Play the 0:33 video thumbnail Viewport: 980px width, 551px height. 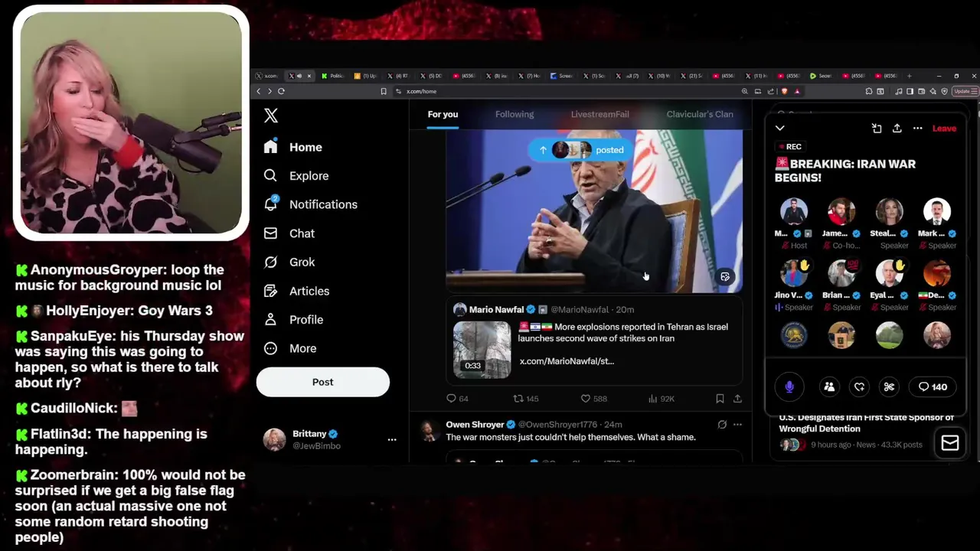(x=482, y=350)
